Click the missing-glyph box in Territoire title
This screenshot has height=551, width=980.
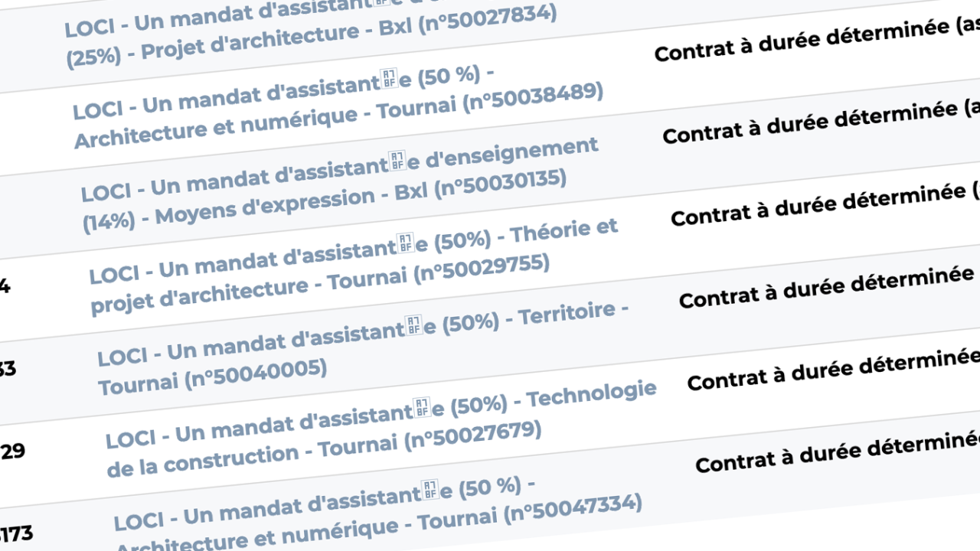pos(414,325)
